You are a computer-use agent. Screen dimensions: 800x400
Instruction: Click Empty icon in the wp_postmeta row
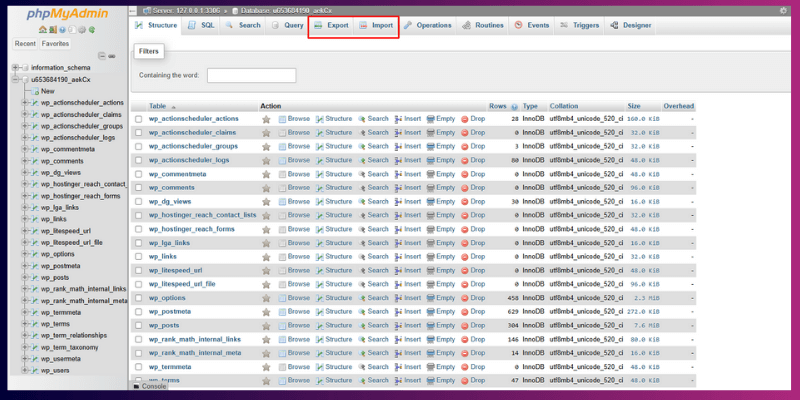[x=430, y=312]
